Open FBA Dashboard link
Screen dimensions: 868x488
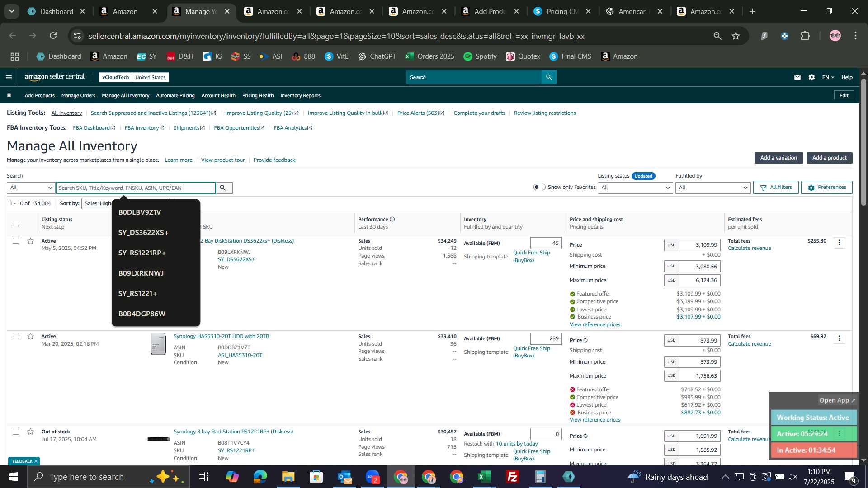coord(94,128)
